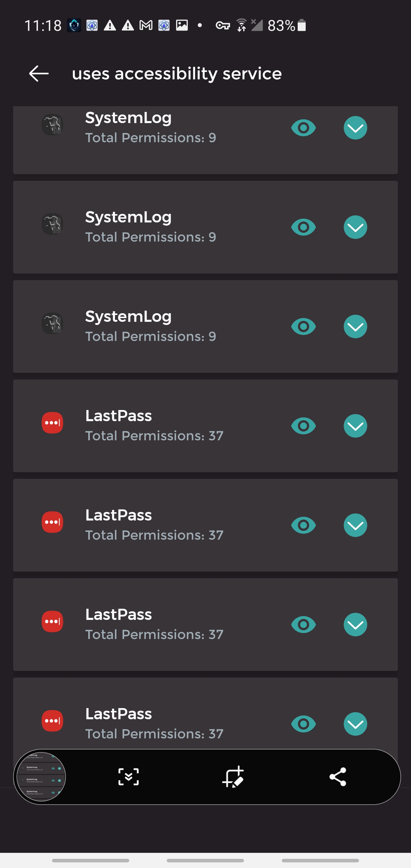Screen dimensions: 411x868
Task: Toggle the eye icon on third LastPass entry
Action: click(x=303, y=624)
